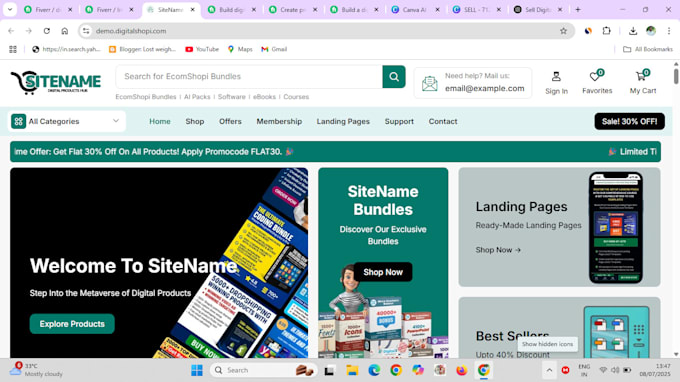Viewport: 680px width, 382px height.
Task: Launch Microsoft Edge from taskbar
Action: tap(374, 370)
